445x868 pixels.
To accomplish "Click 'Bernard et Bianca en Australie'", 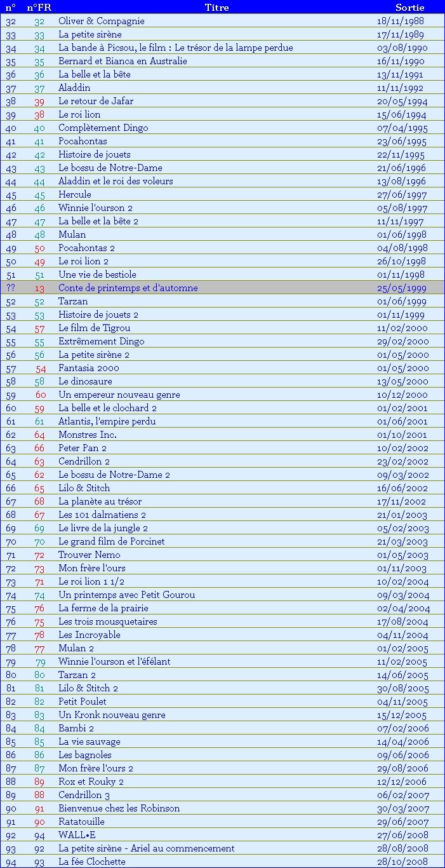I will point(123,61).
